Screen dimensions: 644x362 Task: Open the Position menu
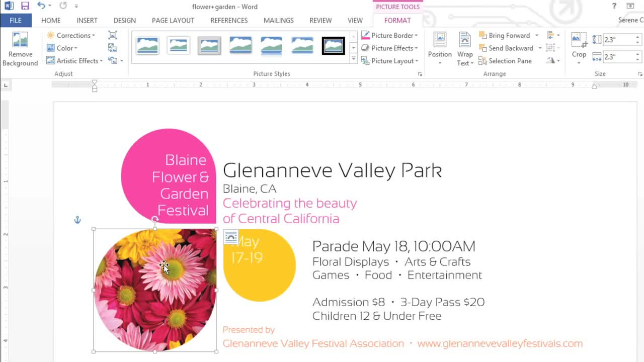(440, 48)
